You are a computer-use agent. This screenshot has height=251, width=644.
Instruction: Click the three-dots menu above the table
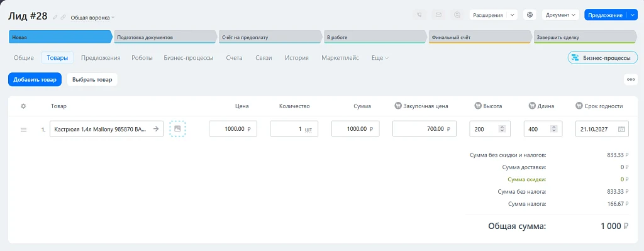tap(631, 80)
